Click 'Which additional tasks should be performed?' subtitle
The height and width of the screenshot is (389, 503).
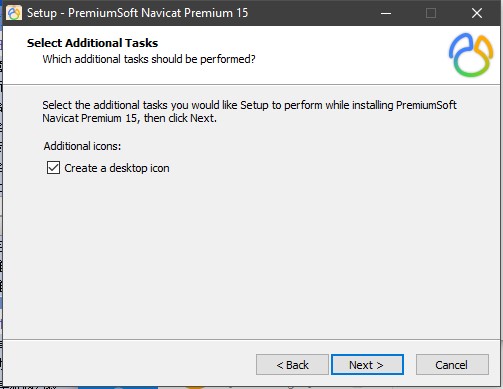coord(149,59)
